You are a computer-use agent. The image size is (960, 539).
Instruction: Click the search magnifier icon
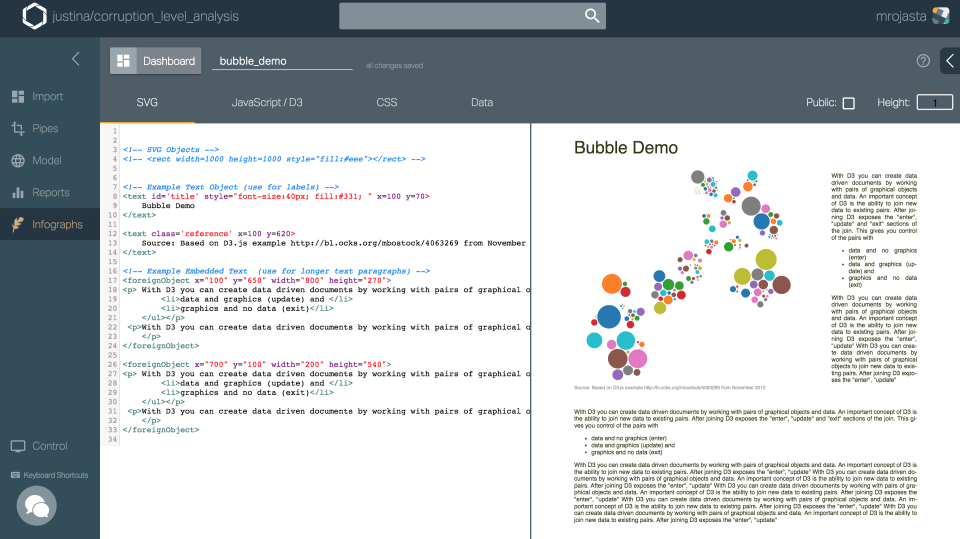pos(593,16)
